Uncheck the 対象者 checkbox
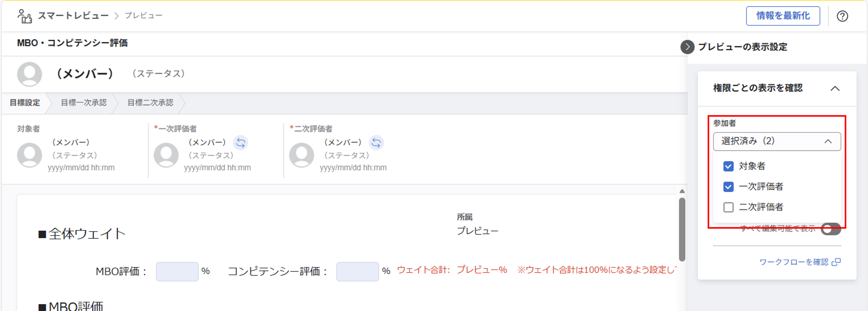This screenshot has height=311, width=868. coord(728,166)
